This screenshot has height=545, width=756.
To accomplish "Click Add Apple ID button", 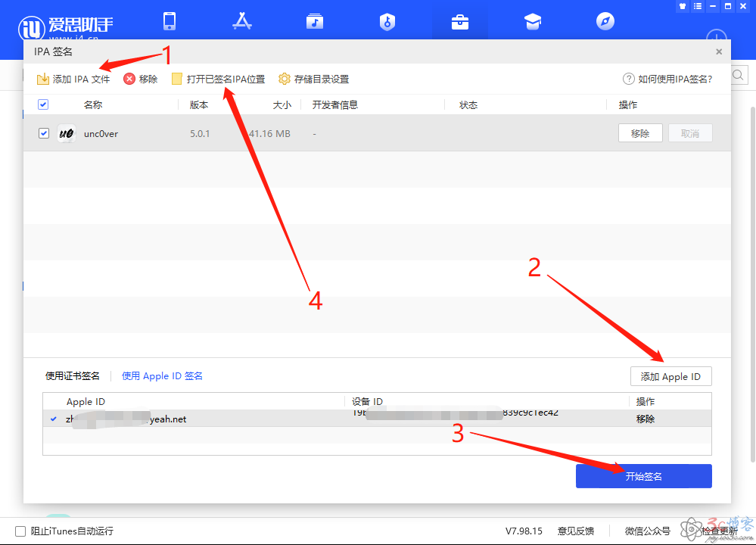I will [670, 376].
